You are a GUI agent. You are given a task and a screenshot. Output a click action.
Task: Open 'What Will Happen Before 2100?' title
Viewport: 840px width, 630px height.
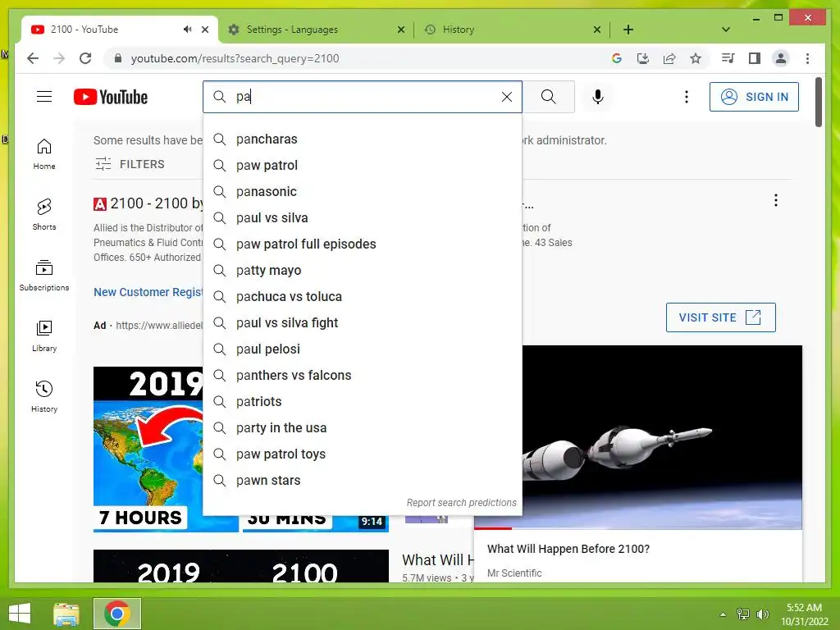tap(568, 549)
